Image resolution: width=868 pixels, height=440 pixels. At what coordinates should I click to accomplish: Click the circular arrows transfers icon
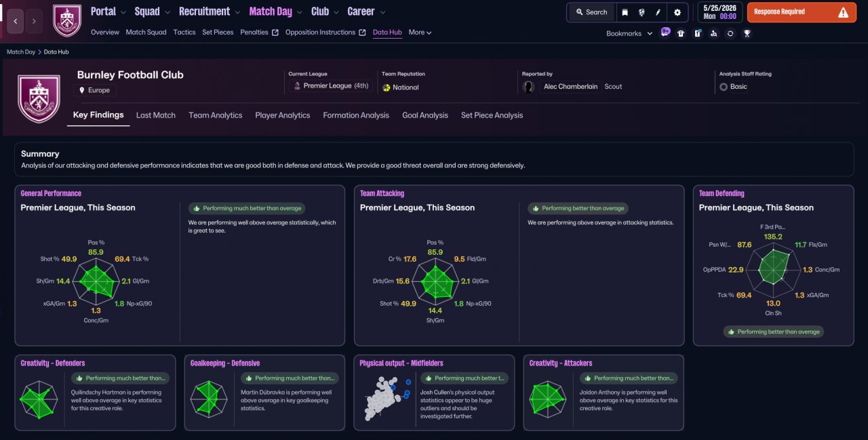click(730, 33)
